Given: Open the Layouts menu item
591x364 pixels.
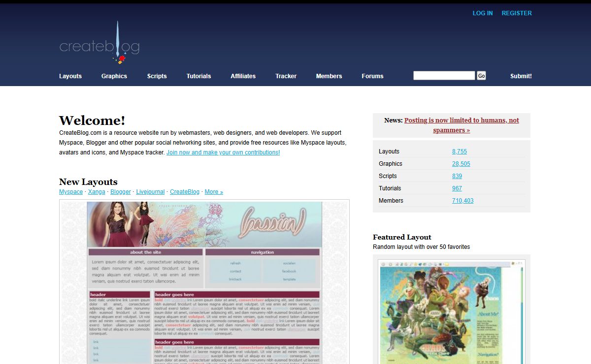Looking at the screenshot, I should pos(70,76).
